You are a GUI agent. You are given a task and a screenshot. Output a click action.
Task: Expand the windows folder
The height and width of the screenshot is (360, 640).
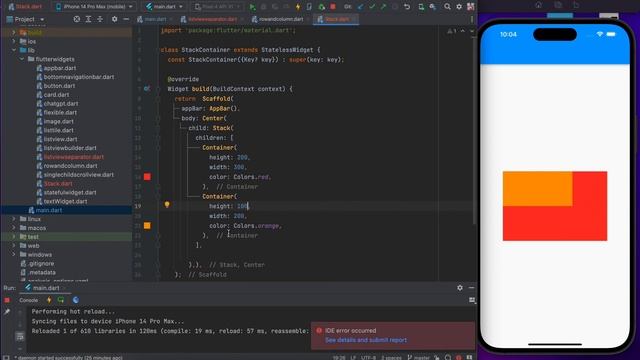coord(13,255)
